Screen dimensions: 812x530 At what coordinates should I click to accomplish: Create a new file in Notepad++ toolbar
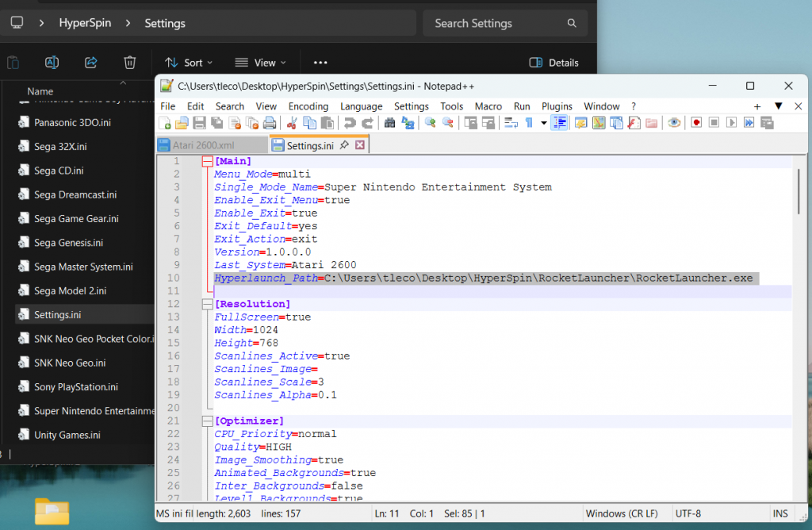coord(165,123)
